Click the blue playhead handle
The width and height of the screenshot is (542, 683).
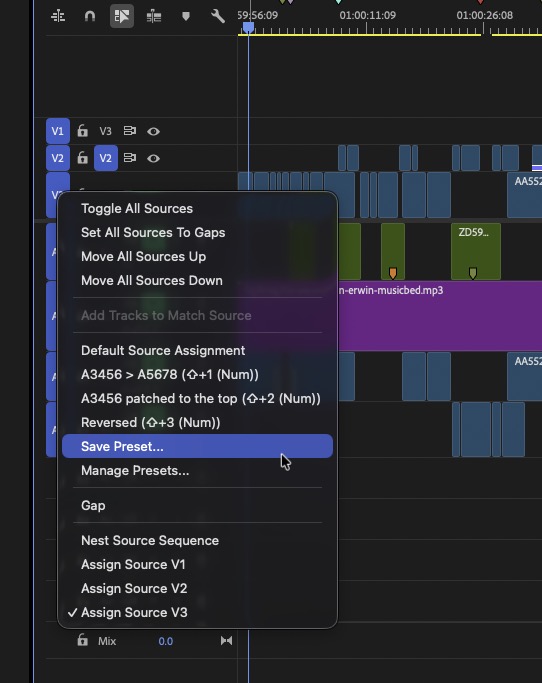point(248,27)
